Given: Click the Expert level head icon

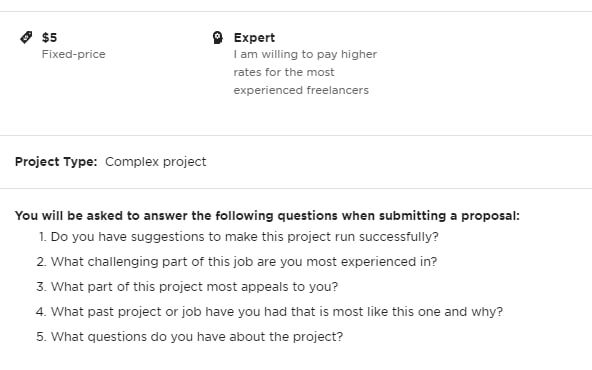Looking at the screenshot, I should (217, 37).
